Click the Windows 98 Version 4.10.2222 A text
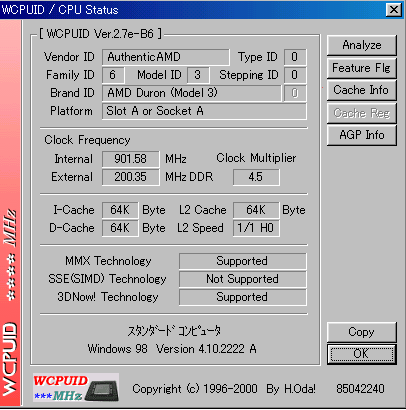Image resolution: width=406 pixels, height=410 pixels. tap(172, 349)
